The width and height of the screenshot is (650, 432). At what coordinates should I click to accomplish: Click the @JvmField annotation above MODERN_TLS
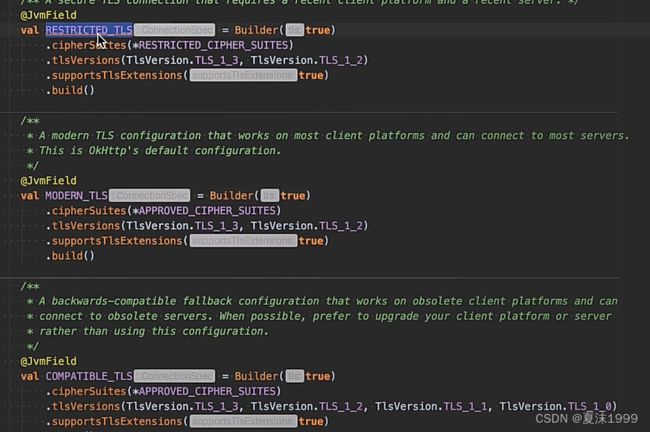49,181
